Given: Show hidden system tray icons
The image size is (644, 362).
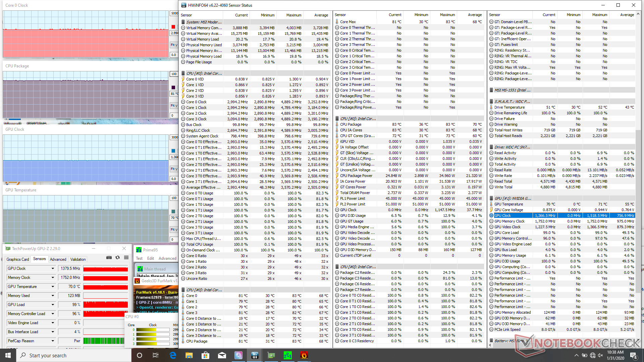Looking at the screenshot, I should click(576, 355).
